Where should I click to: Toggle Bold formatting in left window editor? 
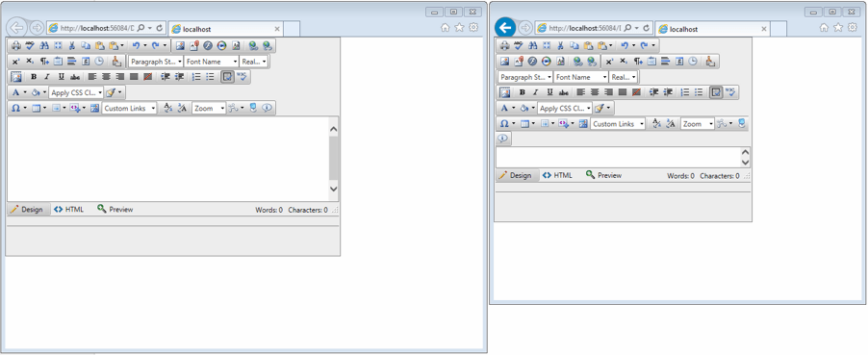pos(34,77)
